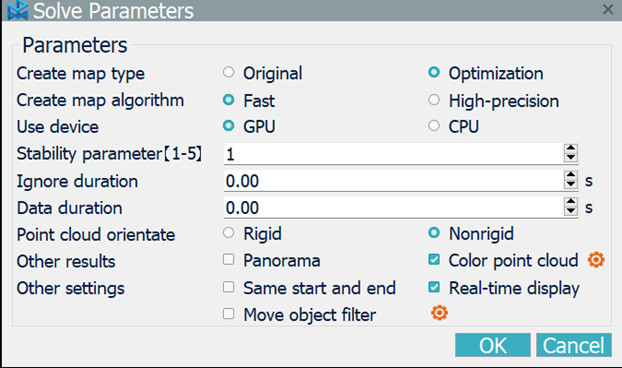Click the Cancel button
Screen dimensions: 622x368
point(574,345)
